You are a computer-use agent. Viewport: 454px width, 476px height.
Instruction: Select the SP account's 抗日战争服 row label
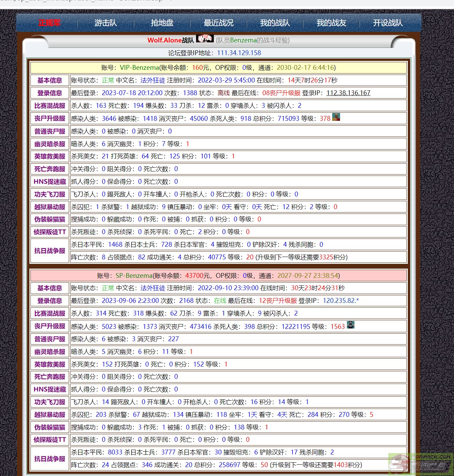click(x=50, y=459)
